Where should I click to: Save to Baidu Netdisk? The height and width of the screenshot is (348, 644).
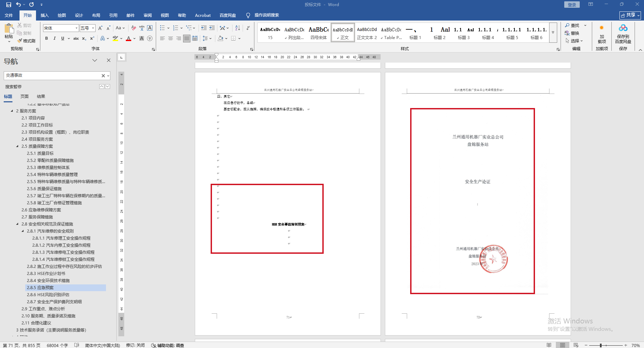[x=623, y=34]
